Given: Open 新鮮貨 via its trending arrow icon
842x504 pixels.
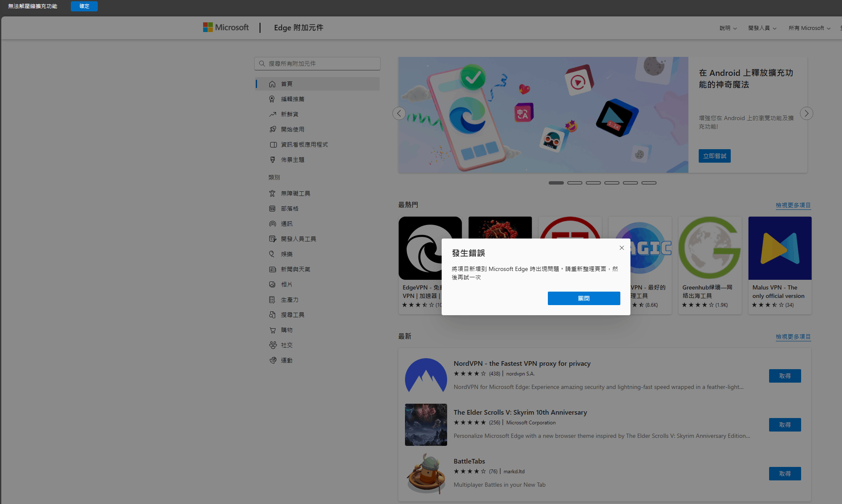Looking at the screenshot, I should (x=272, y=114).
